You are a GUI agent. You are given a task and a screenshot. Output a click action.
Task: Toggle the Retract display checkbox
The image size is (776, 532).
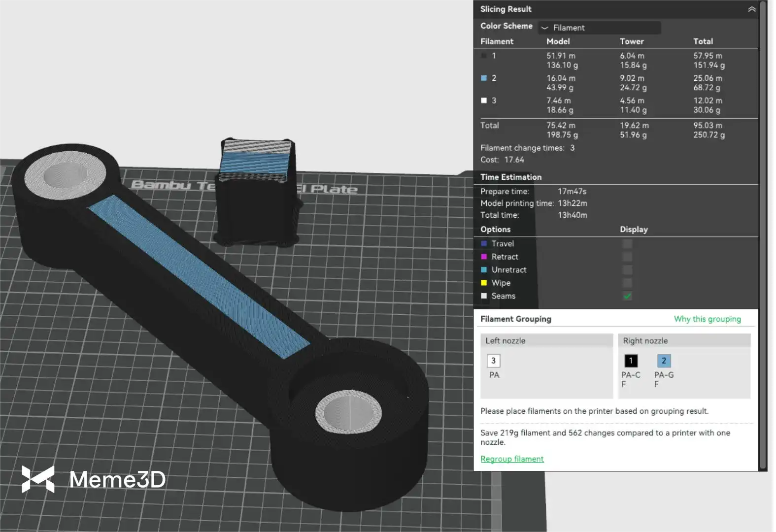[x=627, y=257]
